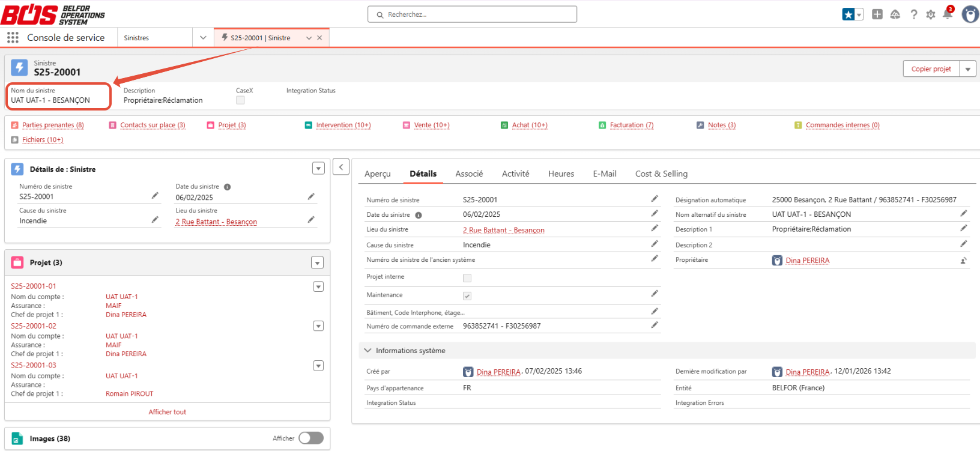Open the Heures tab
This screenshot has width=980, height=451.
point(561,174)
